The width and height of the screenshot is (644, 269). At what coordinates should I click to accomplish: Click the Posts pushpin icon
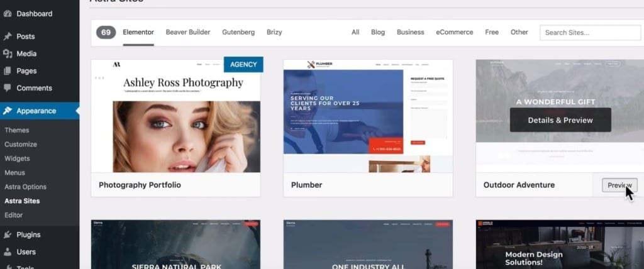pos(8,36)
